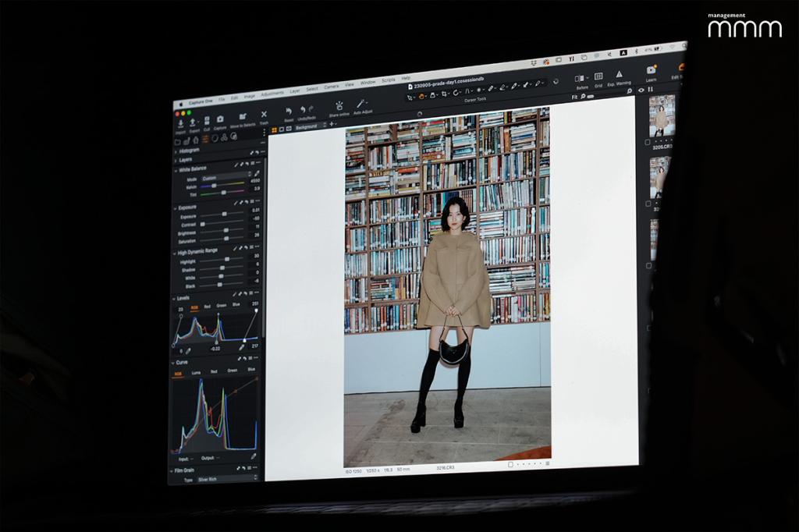The height and width of the screenshot is (532, 799).
Task: Select the Keystone cursor tool
Action: [x=467, y=91]
